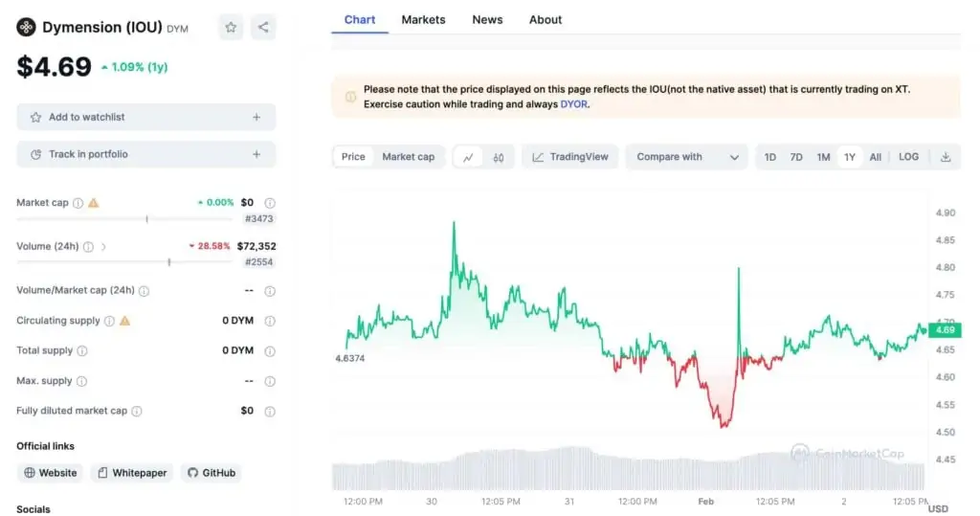Switch to candlestick chart icon
The width and height of the screenshot is (980, 516).
498,157
